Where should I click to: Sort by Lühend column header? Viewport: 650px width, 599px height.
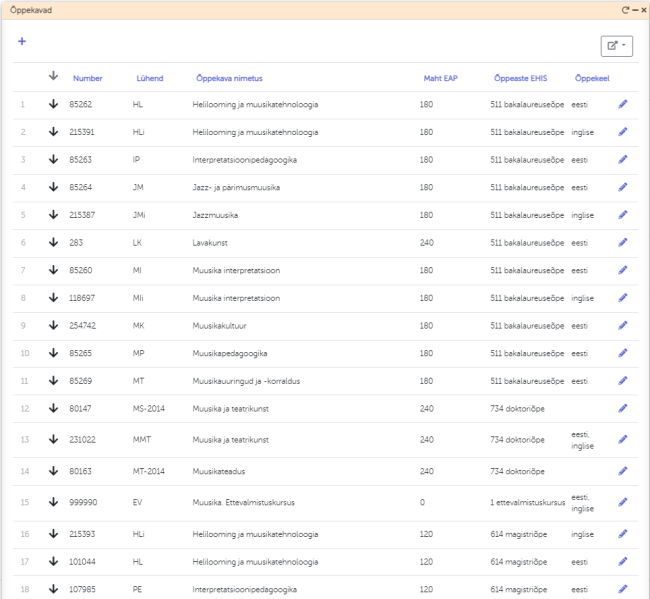150,79
